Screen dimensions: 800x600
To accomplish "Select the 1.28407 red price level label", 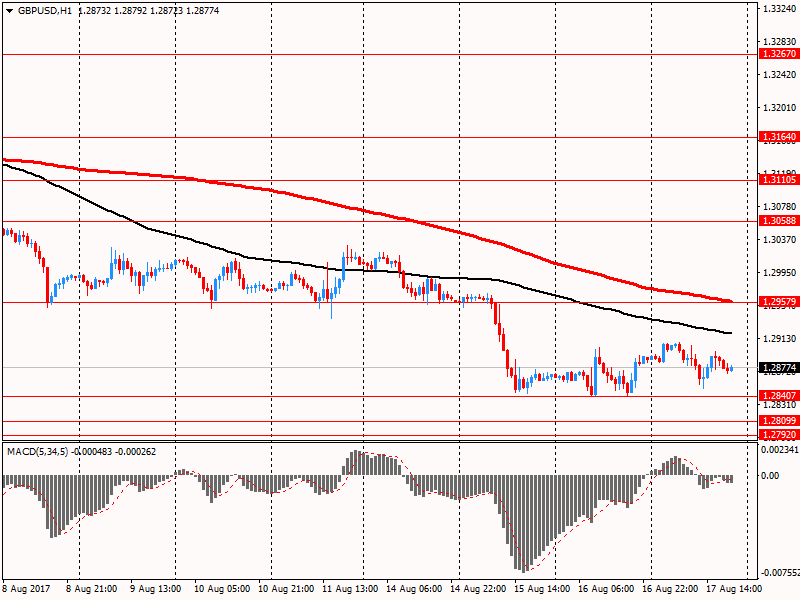I will pyautogui.click(x=779, y=396).
